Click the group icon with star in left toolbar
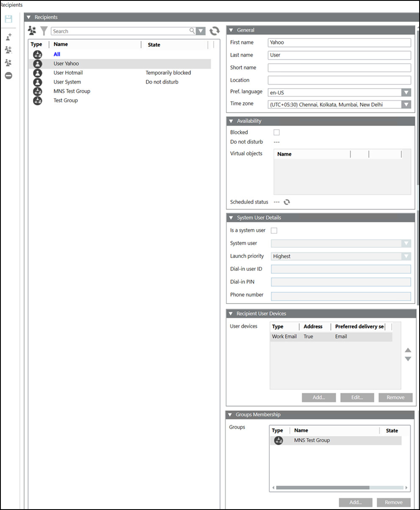420x510 pixels. 8,63
